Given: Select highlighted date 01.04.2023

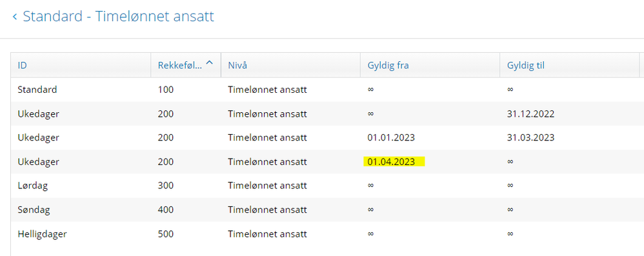Looking at the screenshot, I should pyautogui.click(x=391, y=162).
